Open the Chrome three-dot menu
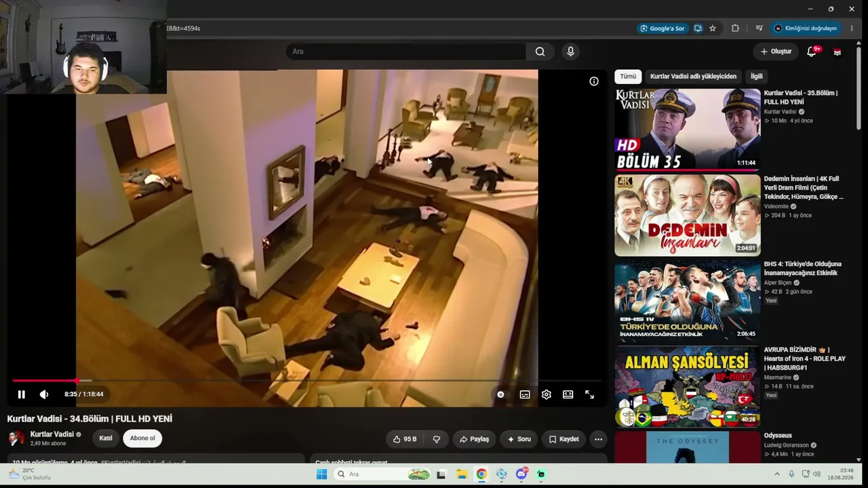 852,28
